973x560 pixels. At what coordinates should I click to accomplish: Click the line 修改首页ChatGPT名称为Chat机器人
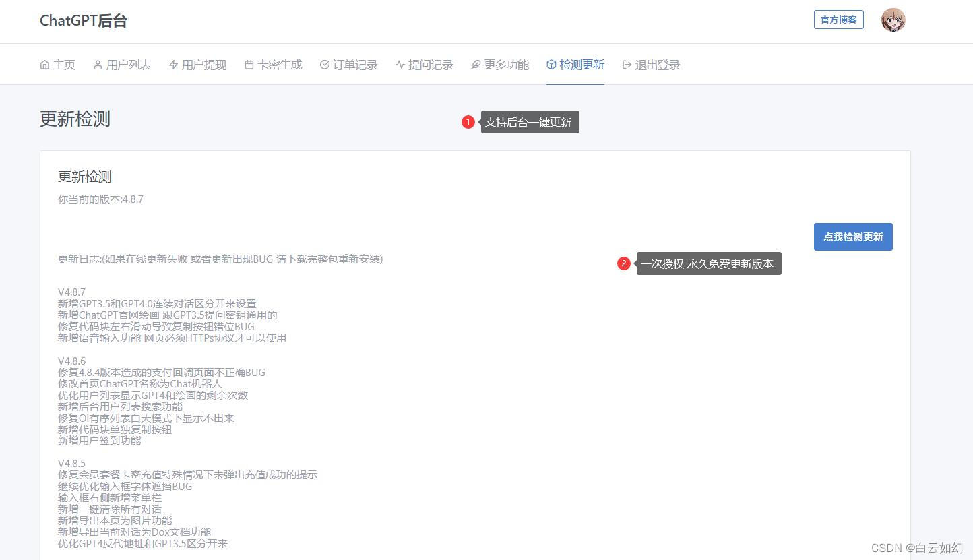point(139,384)
